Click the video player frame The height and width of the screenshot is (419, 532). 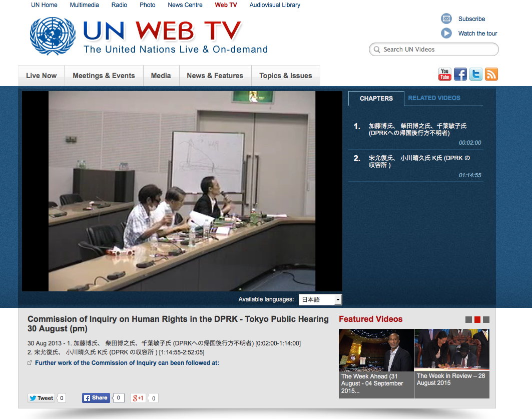tap(182, 191)
